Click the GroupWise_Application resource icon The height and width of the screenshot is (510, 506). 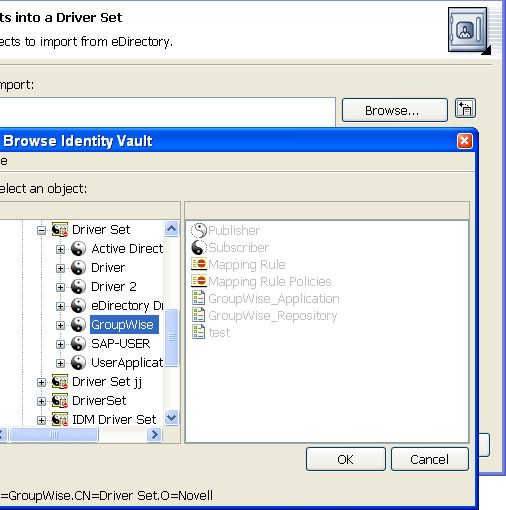(199, 298)
